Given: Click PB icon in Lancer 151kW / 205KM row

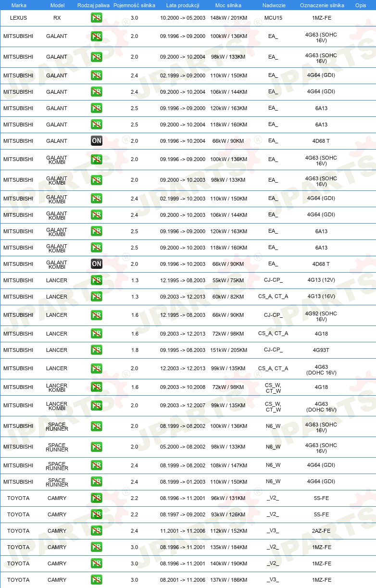Looking at the screenshot, I should pyautogui.click(x=96, y=350).
